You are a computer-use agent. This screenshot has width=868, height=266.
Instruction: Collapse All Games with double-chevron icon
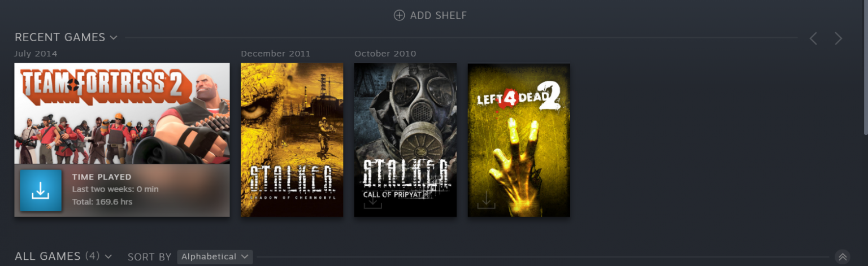843,257
